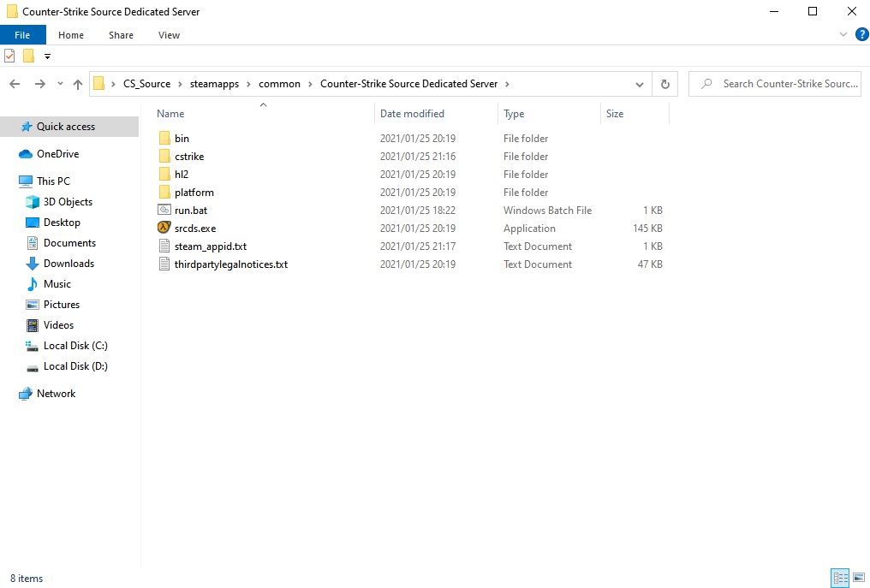Refresh the current folder view
This screenshot has width=870, height=588.
click(x=664, y=84)
